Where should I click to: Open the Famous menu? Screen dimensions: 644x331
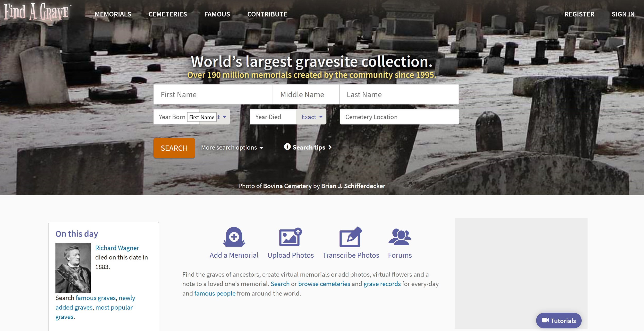tap(217, 14)
